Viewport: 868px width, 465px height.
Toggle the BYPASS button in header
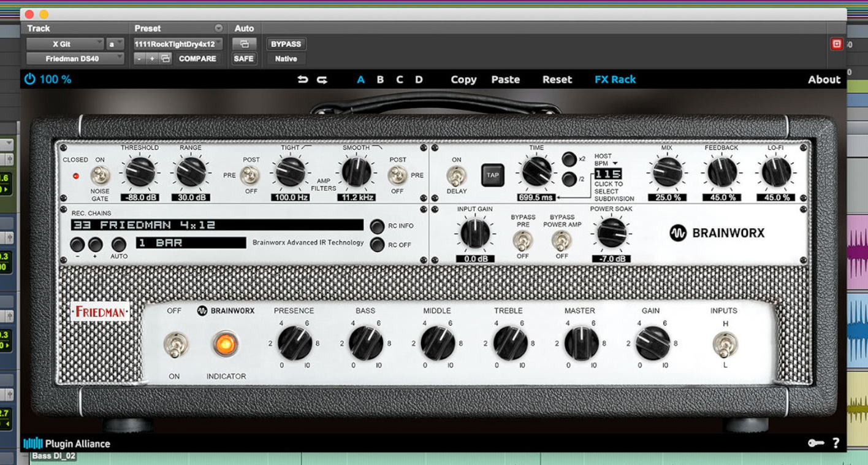[x=286, y=44]
